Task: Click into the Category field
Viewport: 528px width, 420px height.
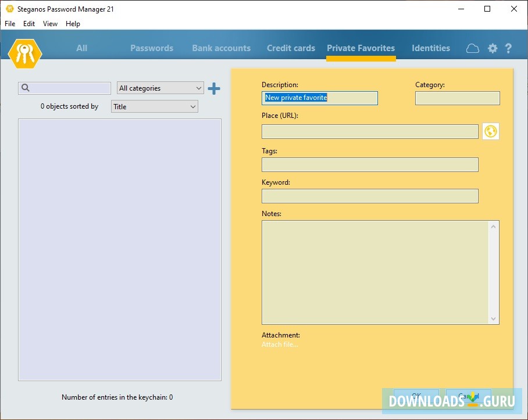Action: click(x=457, y=98)
